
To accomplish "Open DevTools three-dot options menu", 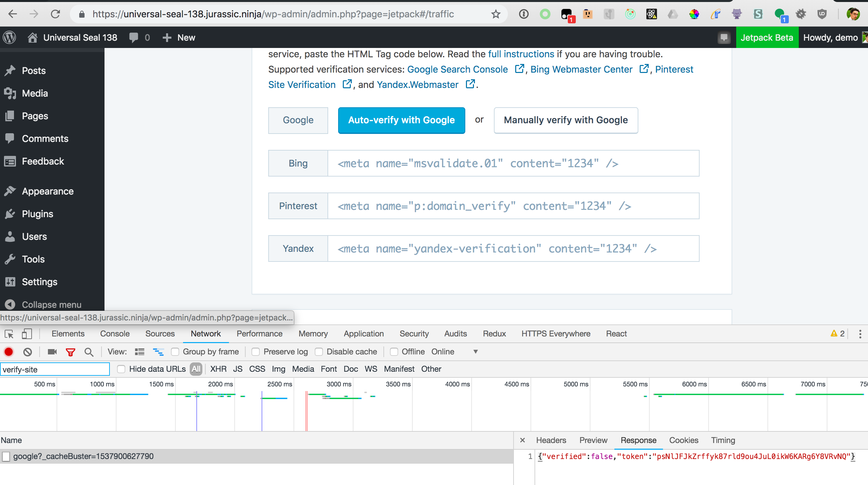I will click(x=860, y=334).
